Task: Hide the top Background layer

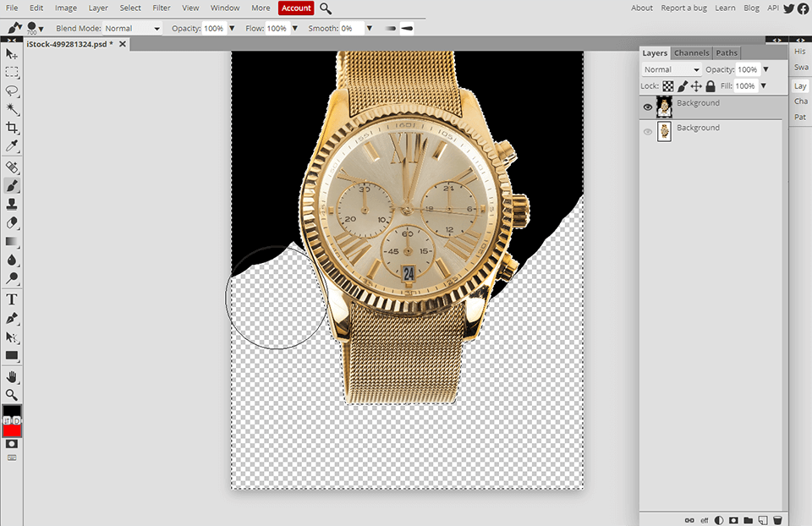Action: point(648,107)
